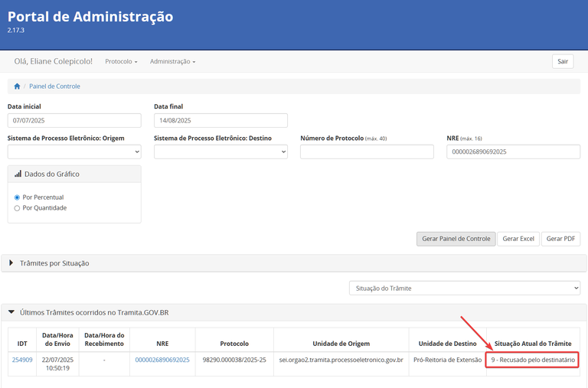Screen dimensions: 588x388
Task: Click Gerar Painel de Controle button
Action: point(456,239)
